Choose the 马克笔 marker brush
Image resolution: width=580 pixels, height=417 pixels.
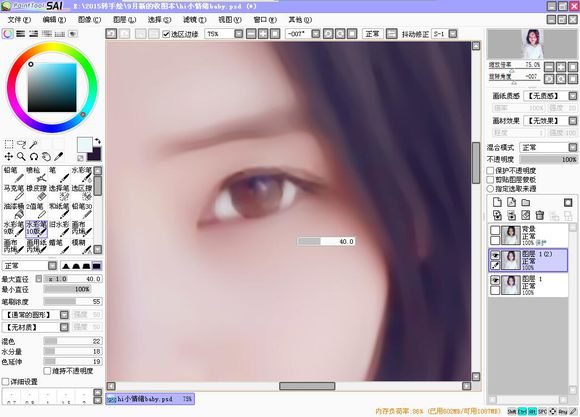[14, 193]
